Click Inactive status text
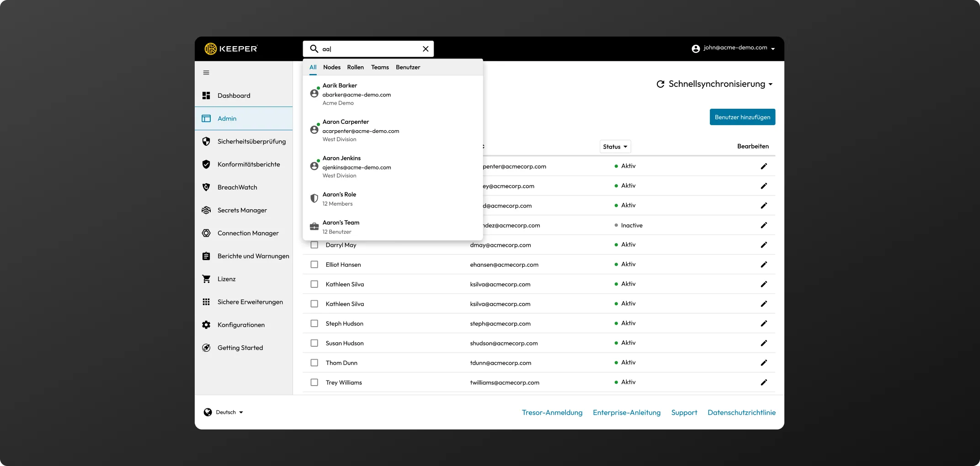This screenshot has height=466, width=980. pyautogui.click(x=632, y=225)
